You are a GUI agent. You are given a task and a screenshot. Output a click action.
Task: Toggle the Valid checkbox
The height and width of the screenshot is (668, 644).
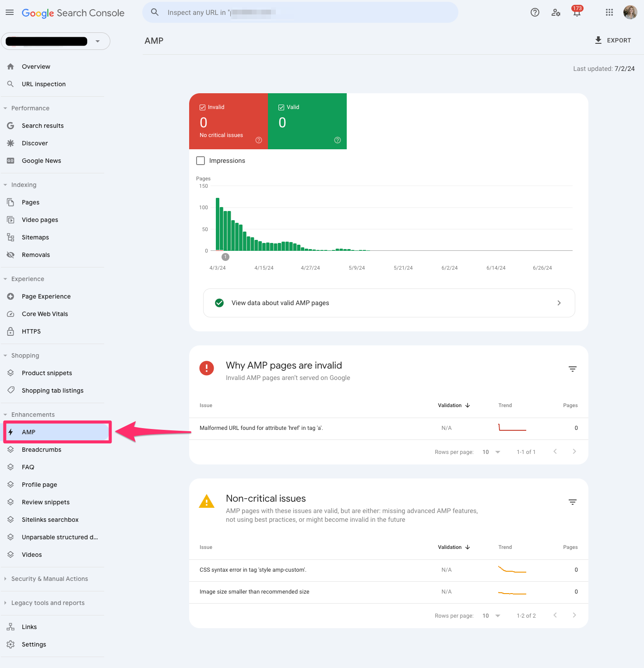click(x=281, y=107)
